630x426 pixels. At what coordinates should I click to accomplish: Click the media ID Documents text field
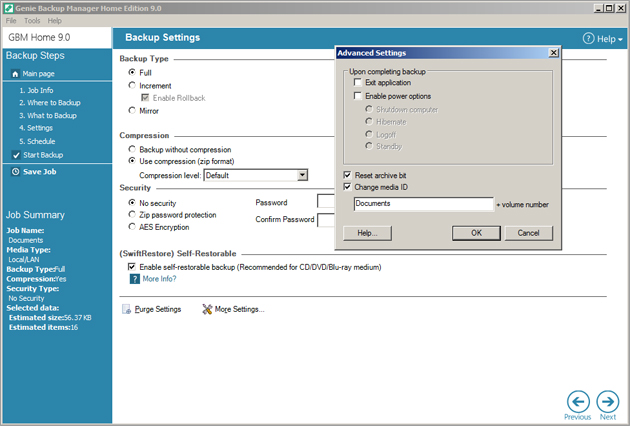(423, 204)
